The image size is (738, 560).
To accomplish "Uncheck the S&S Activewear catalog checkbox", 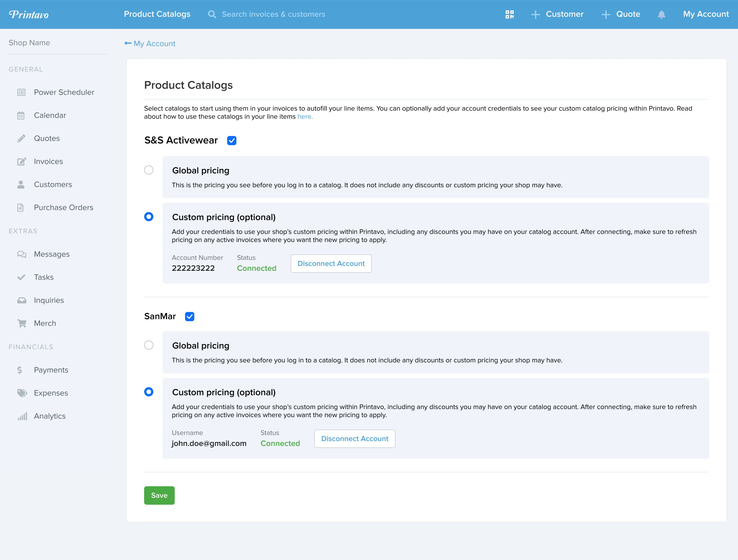I will coord(231,141).
